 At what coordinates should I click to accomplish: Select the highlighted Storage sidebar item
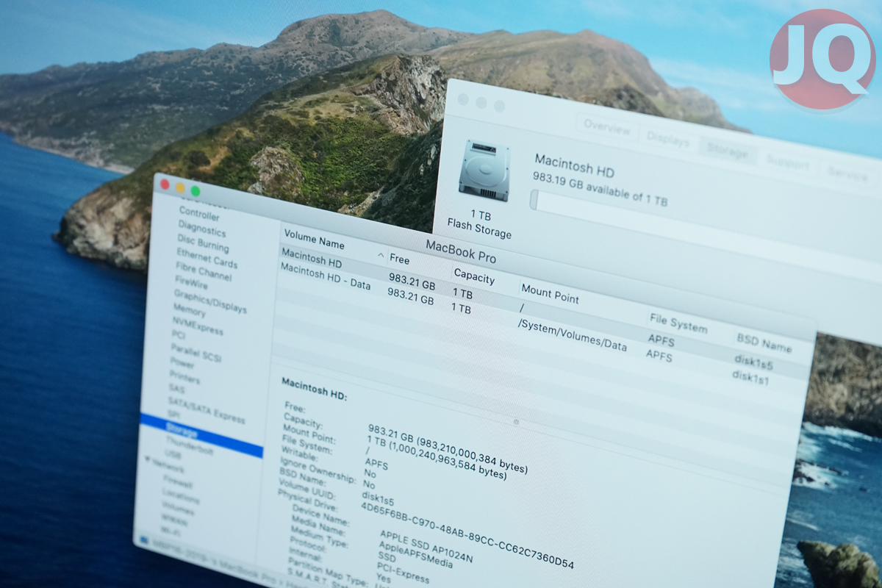(201, 435)
